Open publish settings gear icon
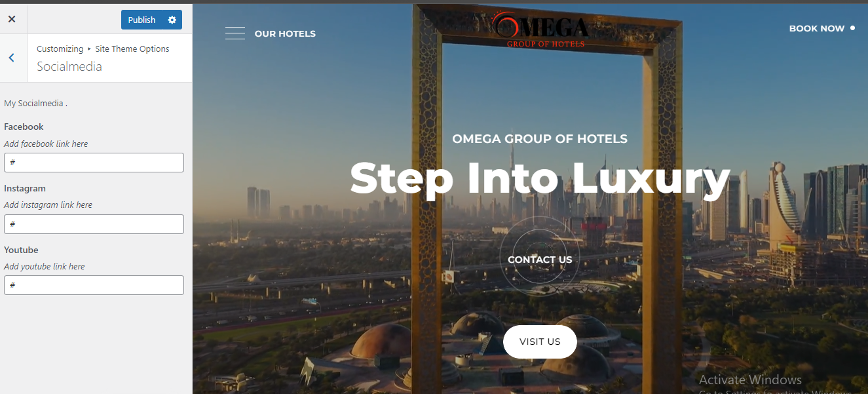Image resolution: width=868 pixels, height=394 pixels. [172, 20]
